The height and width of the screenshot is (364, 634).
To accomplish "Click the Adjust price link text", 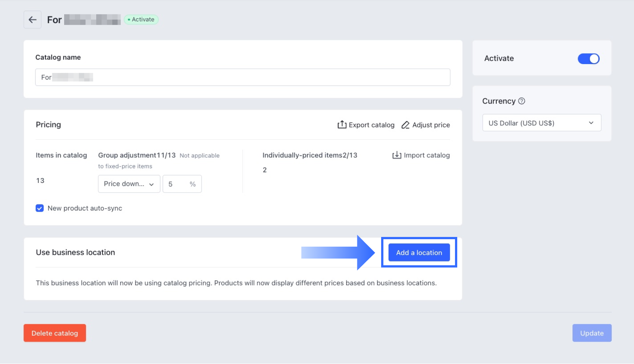I will (431, 125).
